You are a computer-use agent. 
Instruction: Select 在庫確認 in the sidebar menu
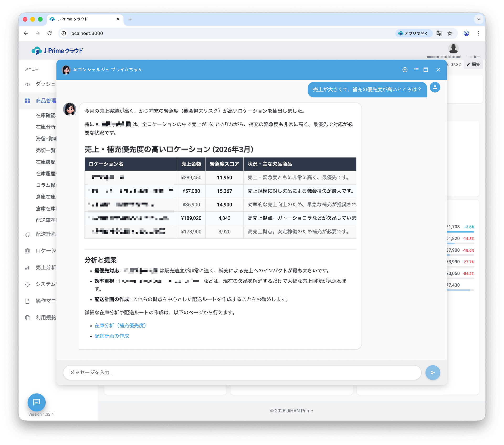pyautogui.click(x=46, y=115)
